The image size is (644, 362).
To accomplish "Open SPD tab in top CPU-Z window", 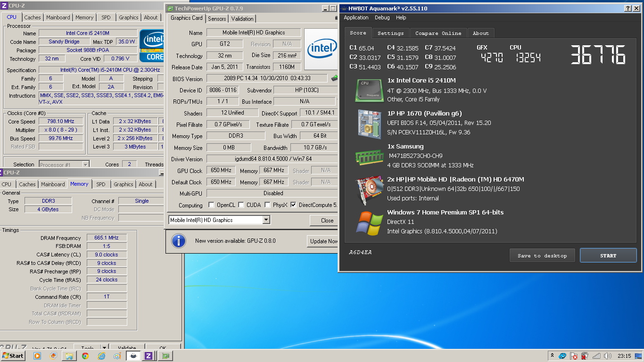I will click(x=106, y=17).
